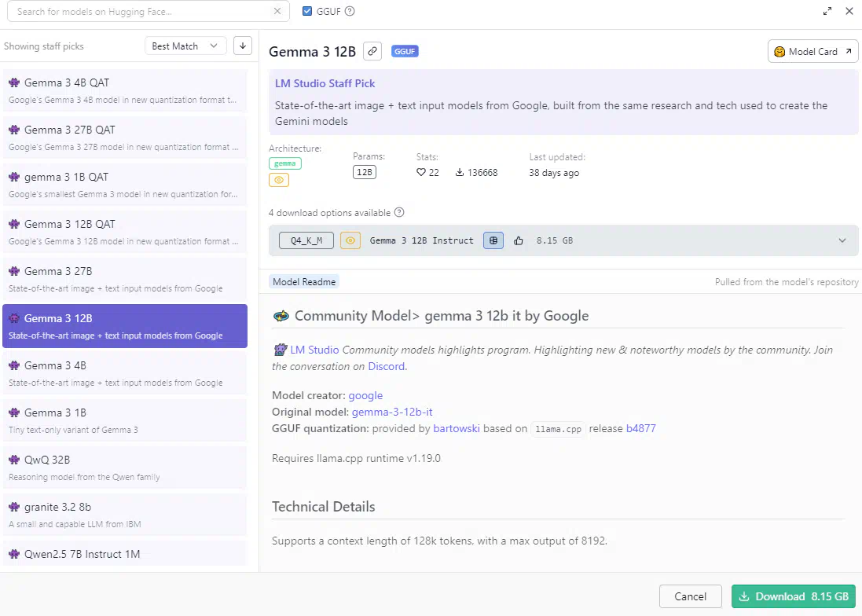
Task: Click the GGUF help question mark icon
Action: click(x=350, y=11)
